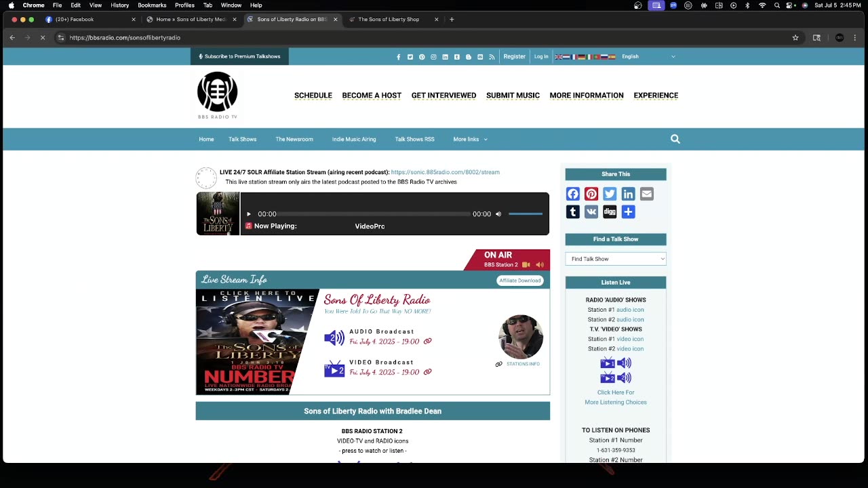Image resolution: width=868 pixels, height=488 pixels.
Task: Share this page on LinkedIn in sidebar
Action: click(x=628, y=195)
